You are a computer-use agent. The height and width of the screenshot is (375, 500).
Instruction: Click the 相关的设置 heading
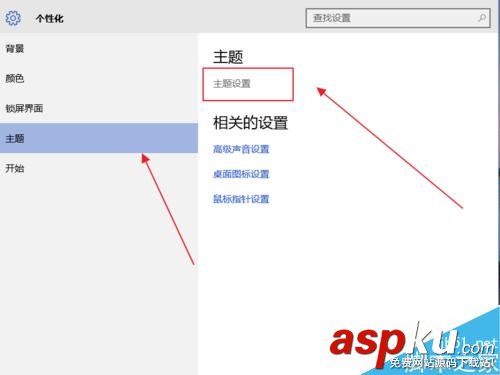coord(250,123)
